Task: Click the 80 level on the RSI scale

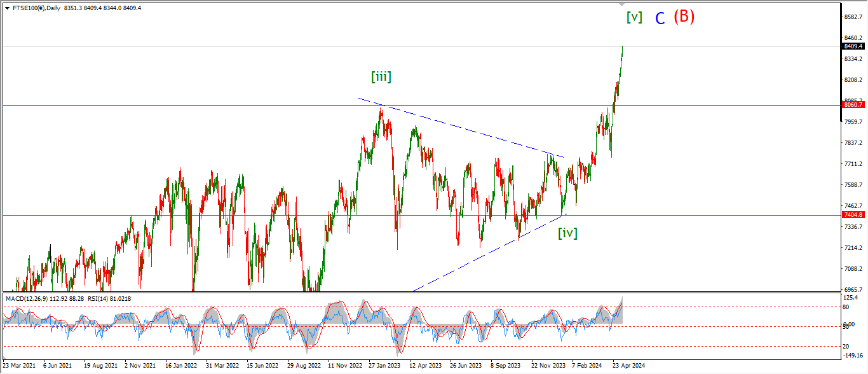Action: pos(846,307)
